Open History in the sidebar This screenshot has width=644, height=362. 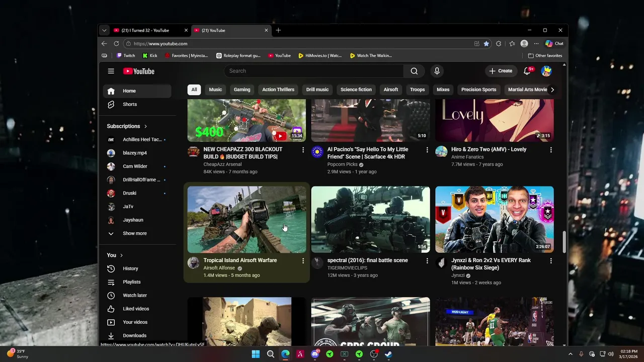[137, 268]
